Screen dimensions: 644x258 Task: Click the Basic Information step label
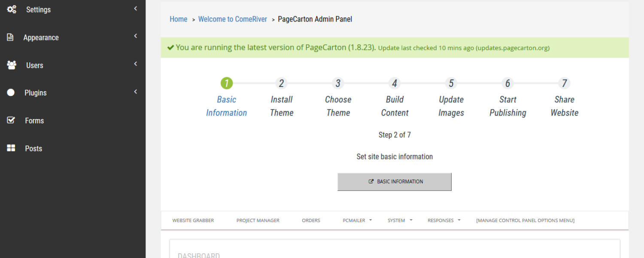(x=227, y=106)
